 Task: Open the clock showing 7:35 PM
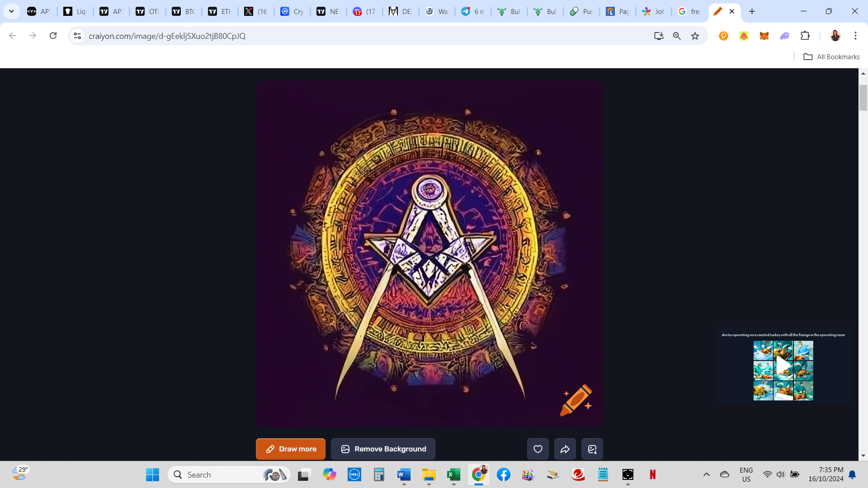(826, 474)
